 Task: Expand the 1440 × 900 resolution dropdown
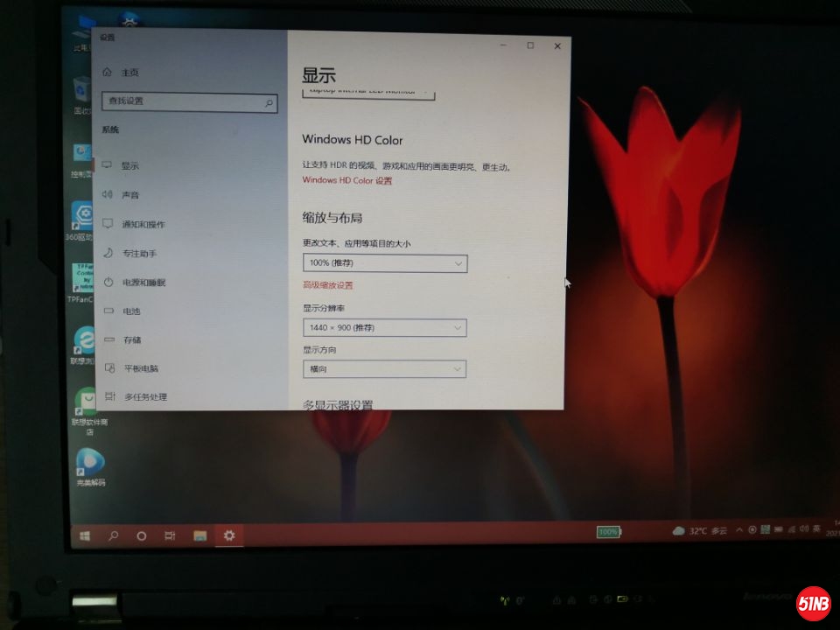pyautogui.click(x=385, y=328)
